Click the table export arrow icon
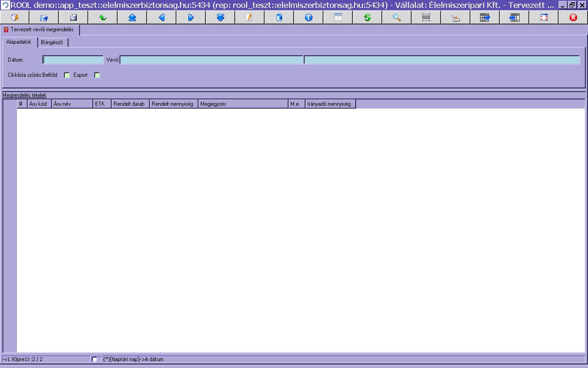Screen dimensions: 588x368 coord(485,17)
